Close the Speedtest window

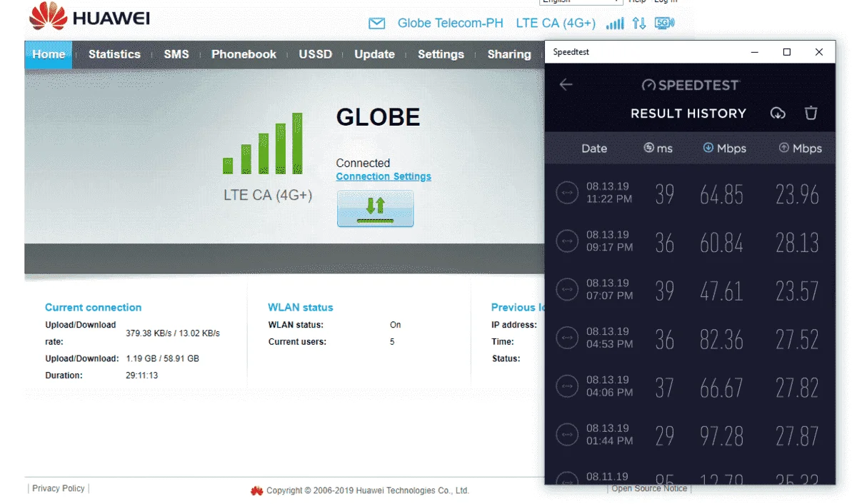pos(819,52)
